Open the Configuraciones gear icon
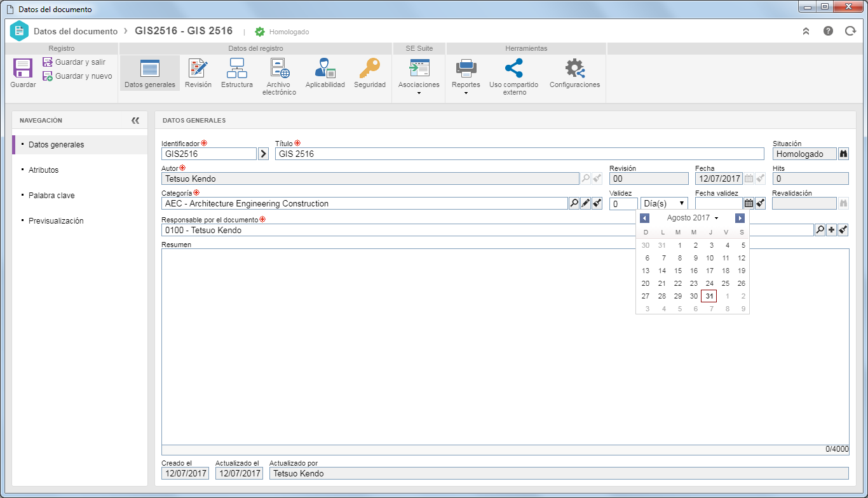The image size is (868, 498). pos(574,68)
